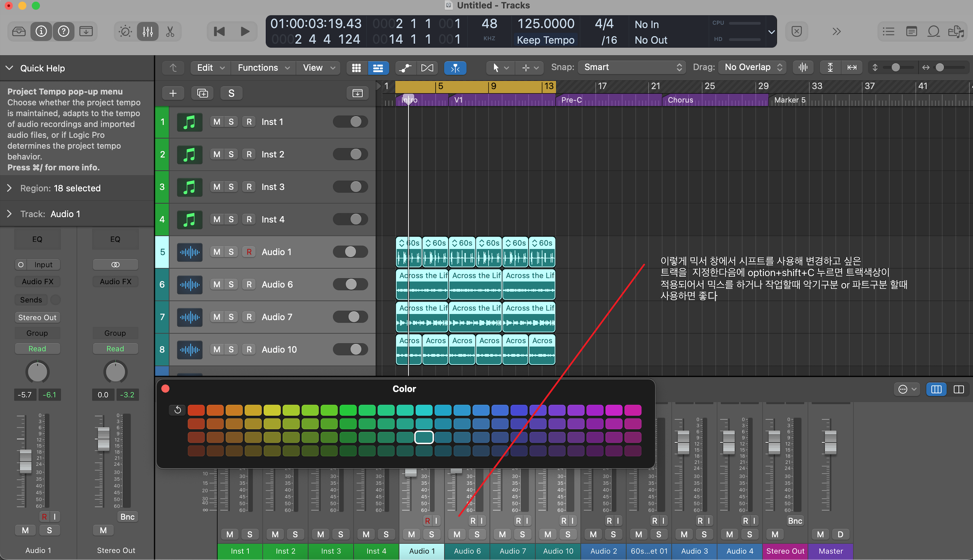Toggle the Inspector info button

tap(41, 31)
